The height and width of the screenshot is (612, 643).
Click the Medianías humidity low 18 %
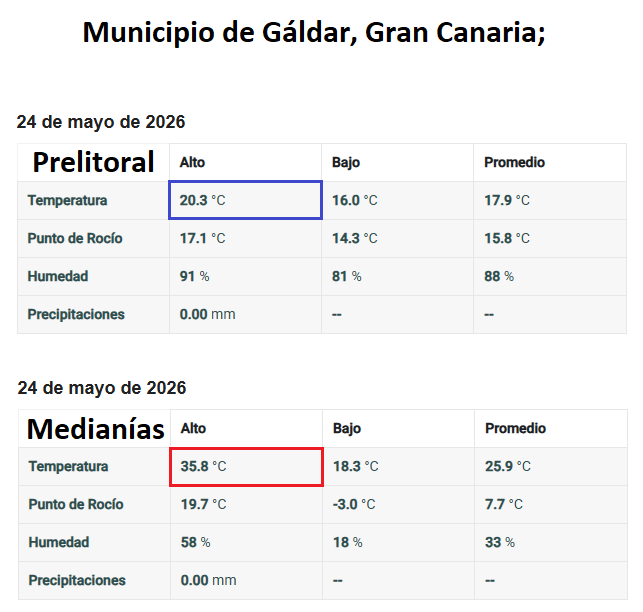click(348, 543)
